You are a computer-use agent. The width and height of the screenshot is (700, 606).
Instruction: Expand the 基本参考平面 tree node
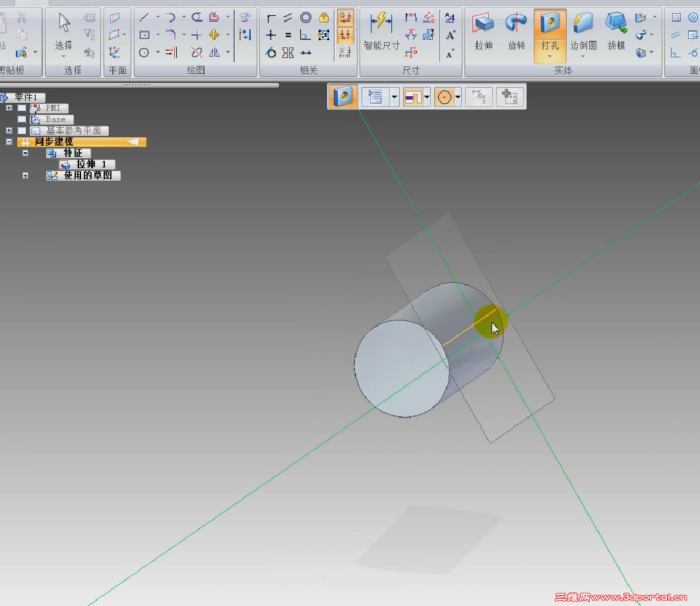coord(9,131)
